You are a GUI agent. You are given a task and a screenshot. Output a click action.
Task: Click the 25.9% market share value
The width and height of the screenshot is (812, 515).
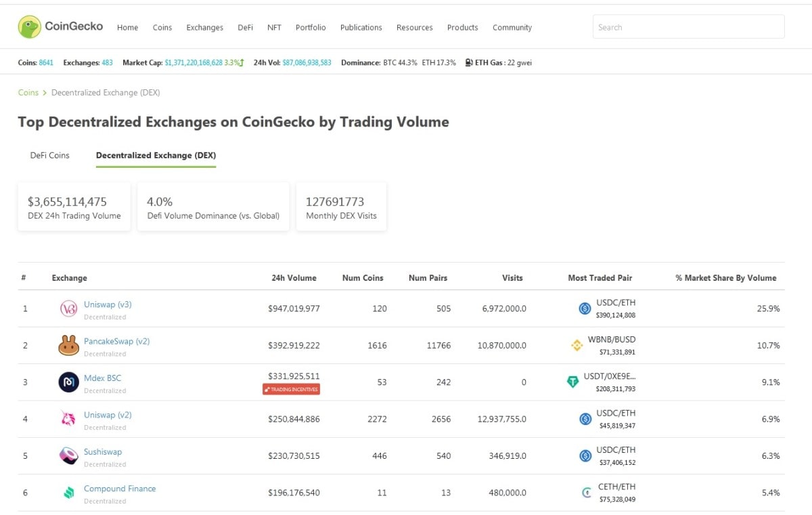click(x=768, y=309)
